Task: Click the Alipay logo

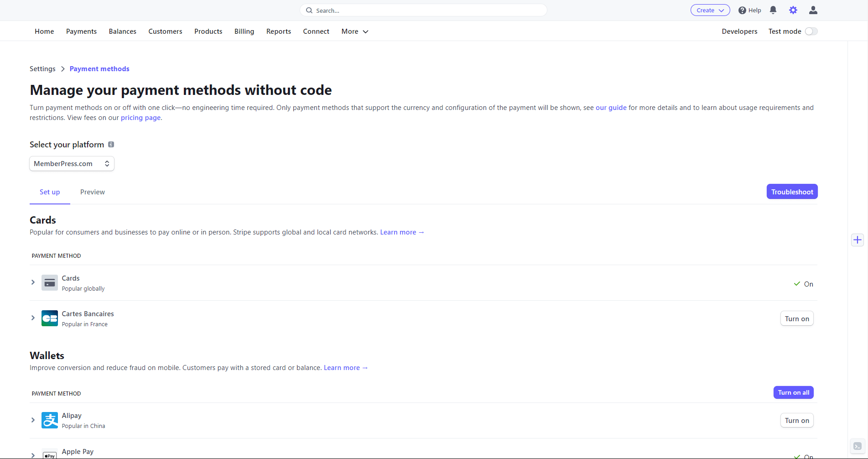Action: [49, 420]
